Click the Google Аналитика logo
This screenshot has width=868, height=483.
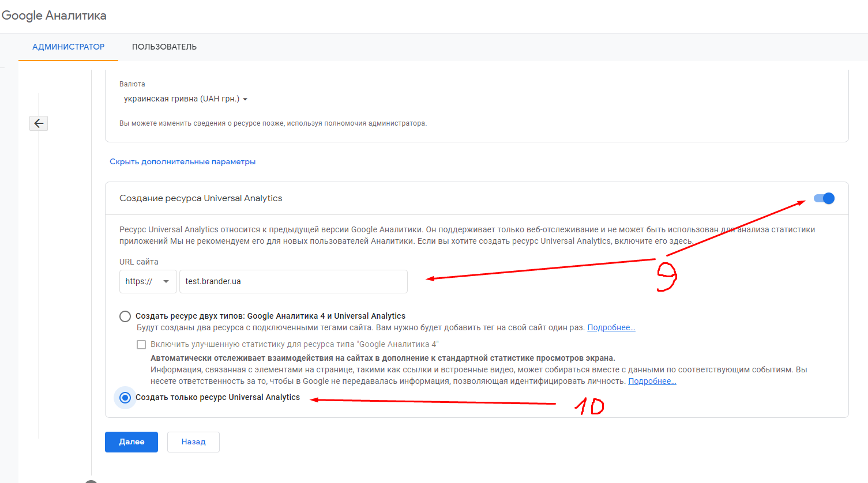point(54,16)
